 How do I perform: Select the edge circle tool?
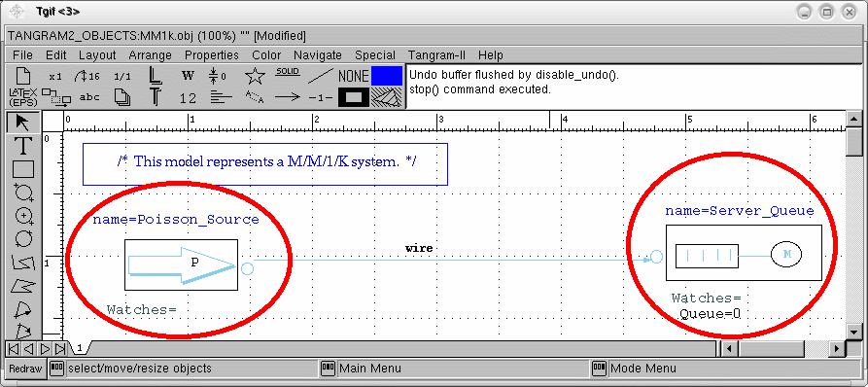22,238
